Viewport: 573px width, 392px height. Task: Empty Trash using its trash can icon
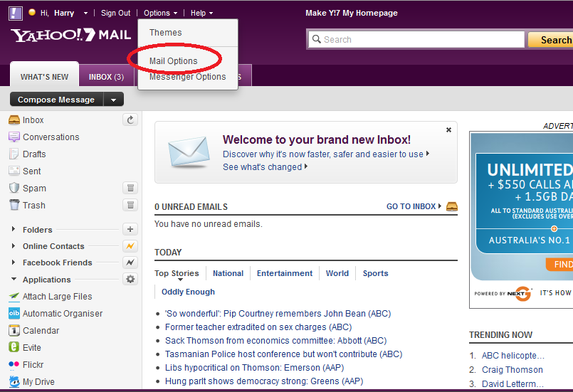click(130, 205)
